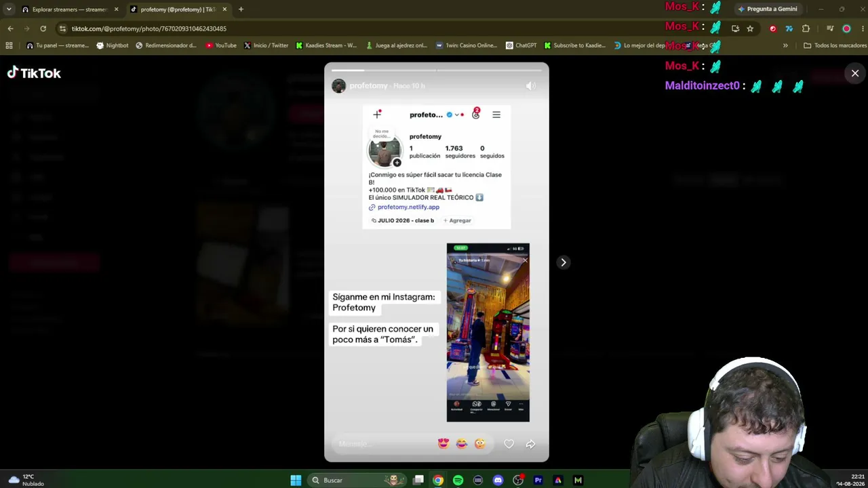Click the TikTok logo
The width and height of the screenshot is (868, 488).
click(x=34, y=73)
